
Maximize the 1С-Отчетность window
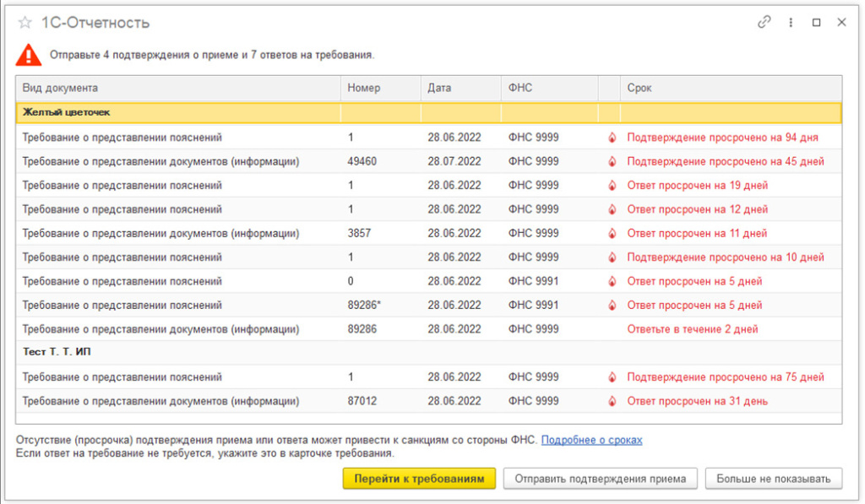click(817, 22)
